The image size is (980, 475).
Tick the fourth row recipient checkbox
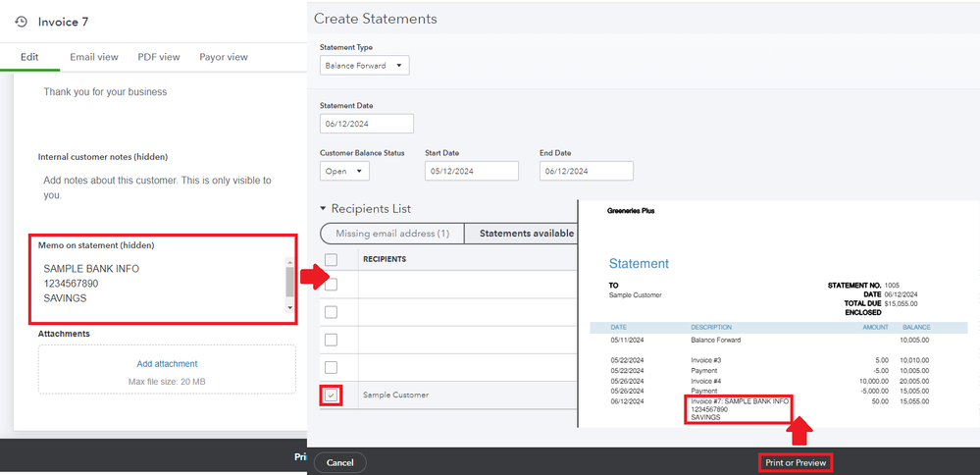332,367
